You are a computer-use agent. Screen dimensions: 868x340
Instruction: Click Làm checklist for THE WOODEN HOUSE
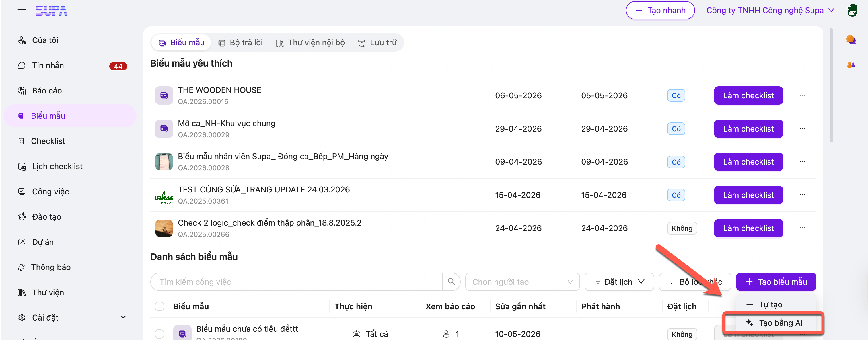pos(748,95)
